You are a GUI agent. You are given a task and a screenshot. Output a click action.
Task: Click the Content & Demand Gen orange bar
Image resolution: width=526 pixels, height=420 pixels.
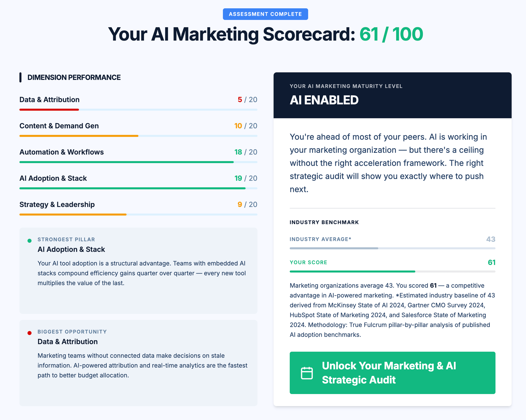coord(78,136)
